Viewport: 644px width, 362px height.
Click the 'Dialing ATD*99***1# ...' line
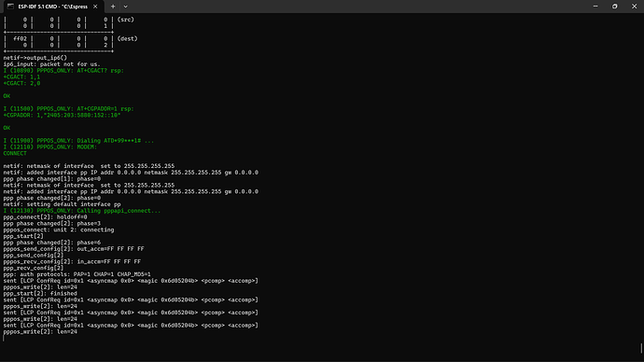[x=78, y=141]
